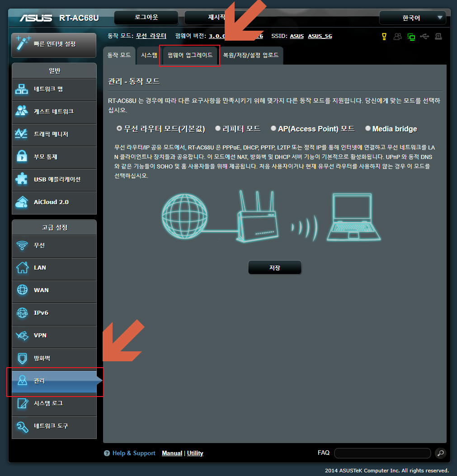The height and width of the screenshot is (476, 457).
Task: Click the guest network users status icon
Action: [x=397, y=37]
